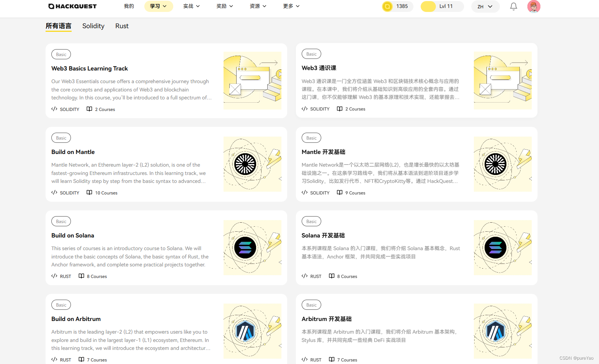Click the Basic tag on Arbitrum 开发基础
Image resolution: width=599 pixels, height=364 pixels.
[311, 305]
